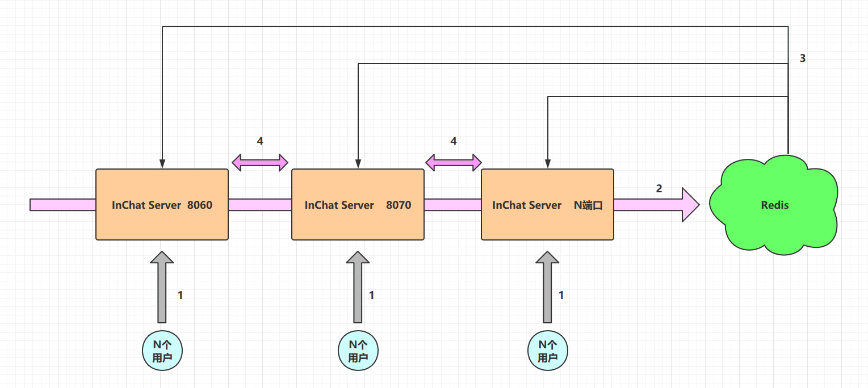
Task: Select the N个用户 circle below the N端口 server
Action: click(547, 351)
